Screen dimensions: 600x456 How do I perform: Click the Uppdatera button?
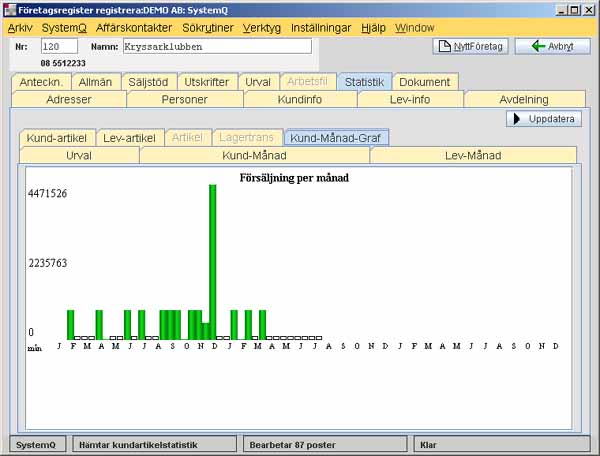[x=544, y=119]
